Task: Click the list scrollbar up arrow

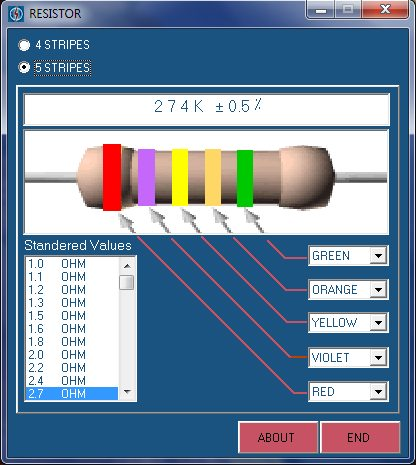Action: pyautogui.click(x=127, y=266)
